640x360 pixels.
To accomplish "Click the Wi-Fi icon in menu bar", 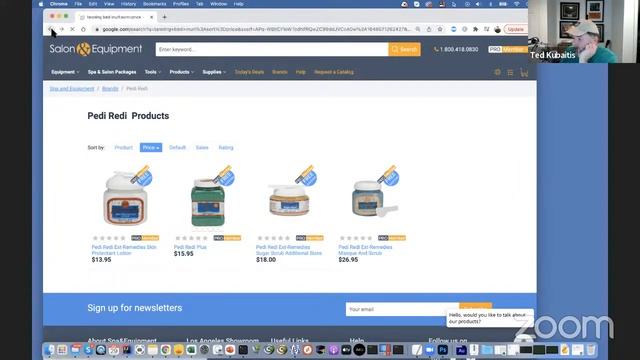I will (517, 4).
